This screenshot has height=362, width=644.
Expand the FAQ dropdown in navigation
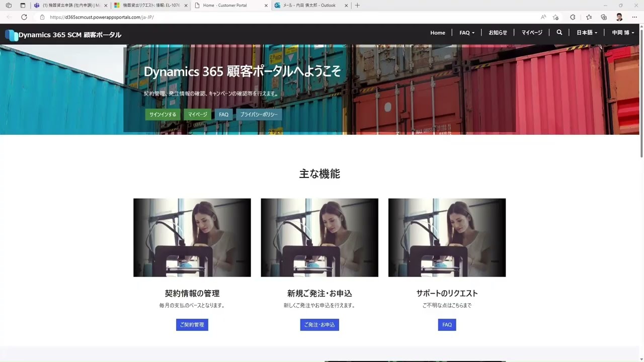[x=467, y=33]
